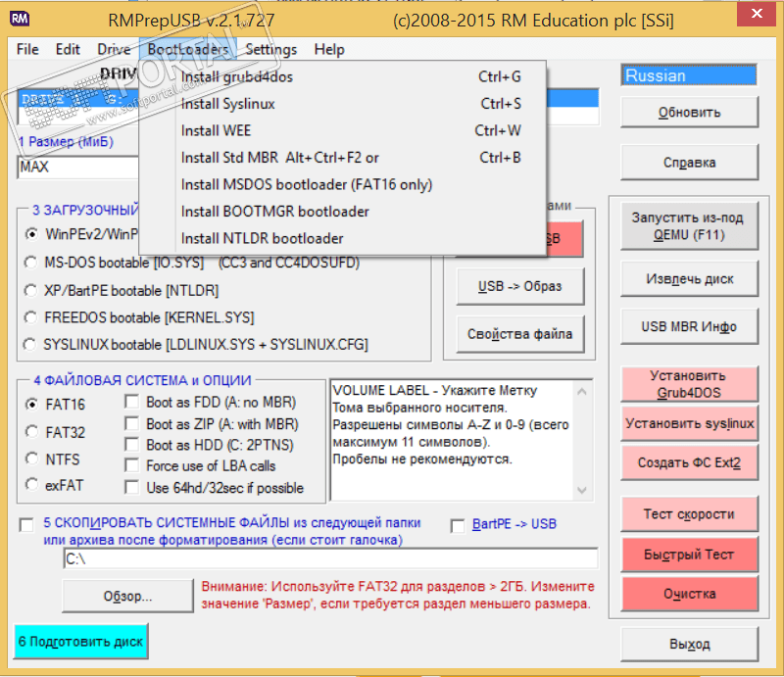This screenshot has width=784, height=677.
Task: Choose Install NTLDR bootloader entry
Action: (342, 239)
